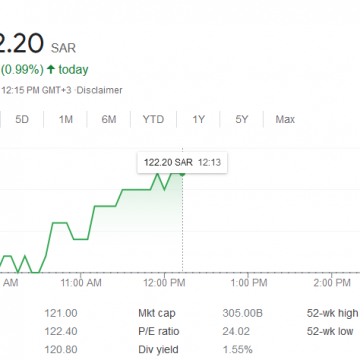Select the 1M time range tab

tap(66, 119)
